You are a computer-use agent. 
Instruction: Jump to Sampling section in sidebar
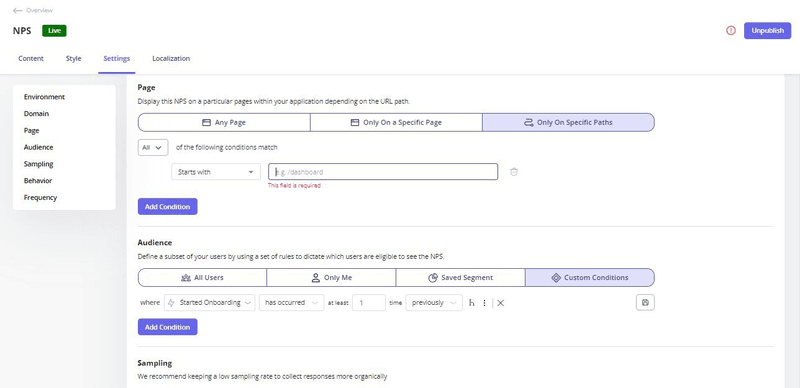38,164
